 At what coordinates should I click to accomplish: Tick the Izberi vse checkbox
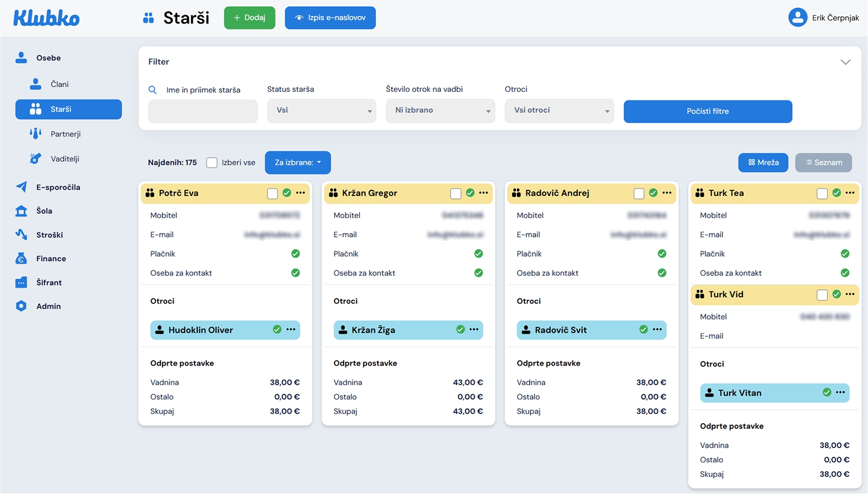(x=212, y=163)
